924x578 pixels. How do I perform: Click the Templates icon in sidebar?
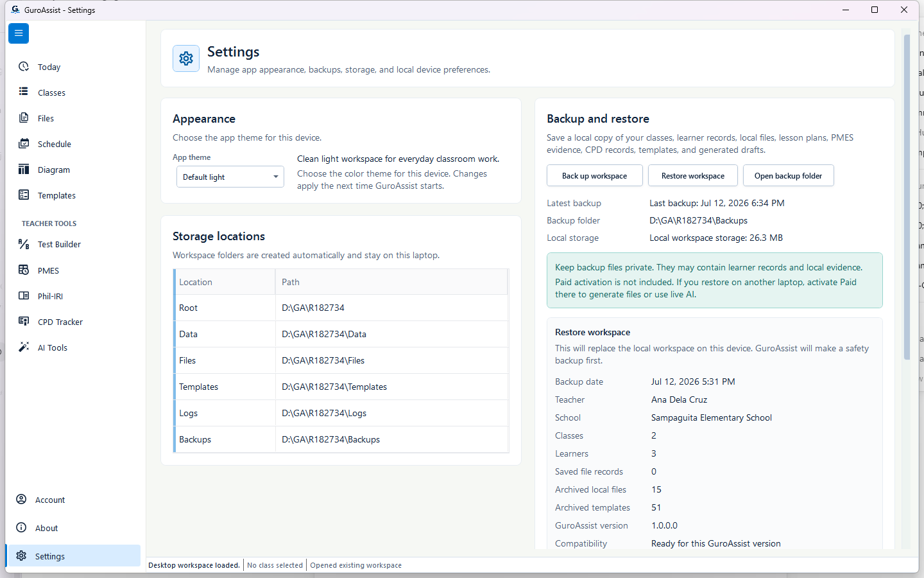click(x=24, y=195)
